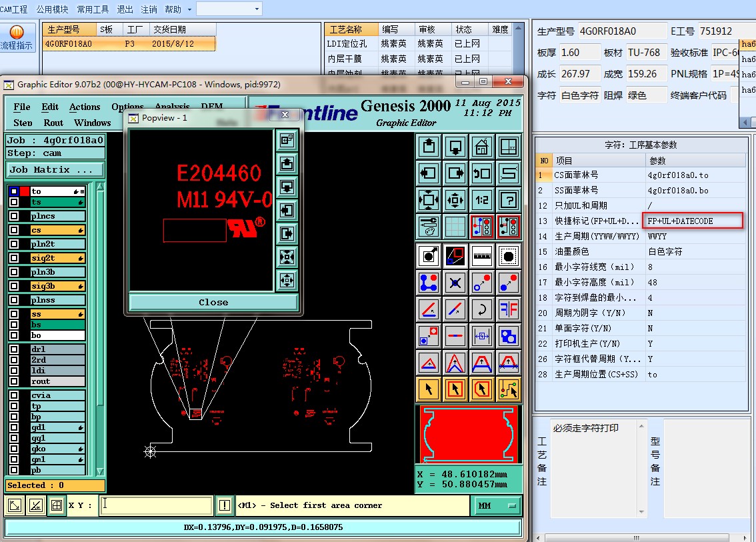This screenshot has height=542, width=756.
Task: Click the pan left icon
Action: [429, 173]
